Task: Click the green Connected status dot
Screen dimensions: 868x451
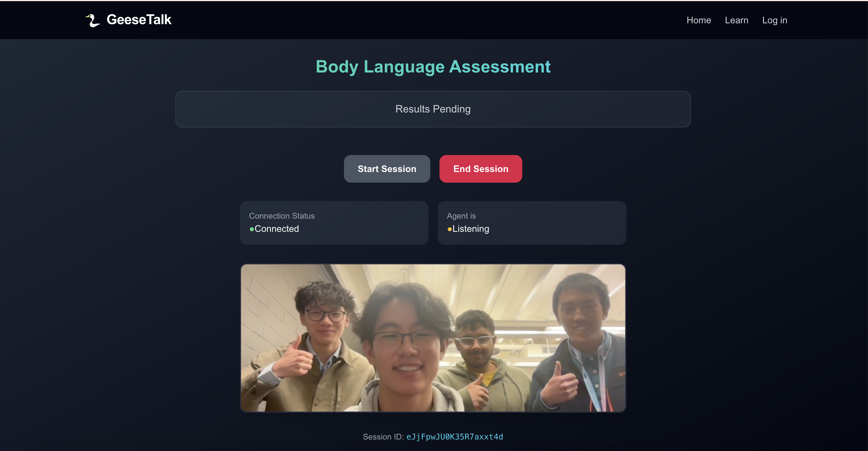Action: tap(251, 229)
